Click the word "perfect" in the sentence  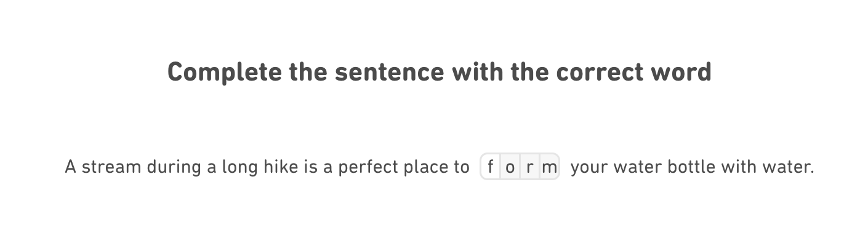click(x=360, y=167)
